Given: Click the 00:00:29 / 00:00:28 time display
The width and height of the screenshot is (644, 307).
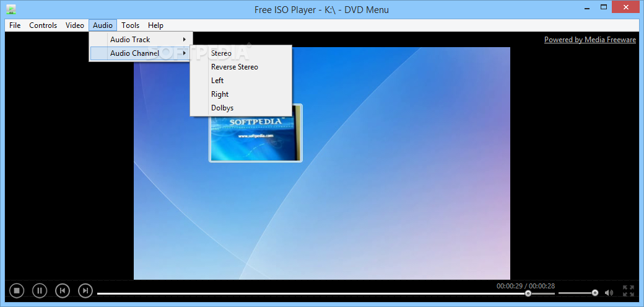Looking at the screenshot, I should point(526,285).
